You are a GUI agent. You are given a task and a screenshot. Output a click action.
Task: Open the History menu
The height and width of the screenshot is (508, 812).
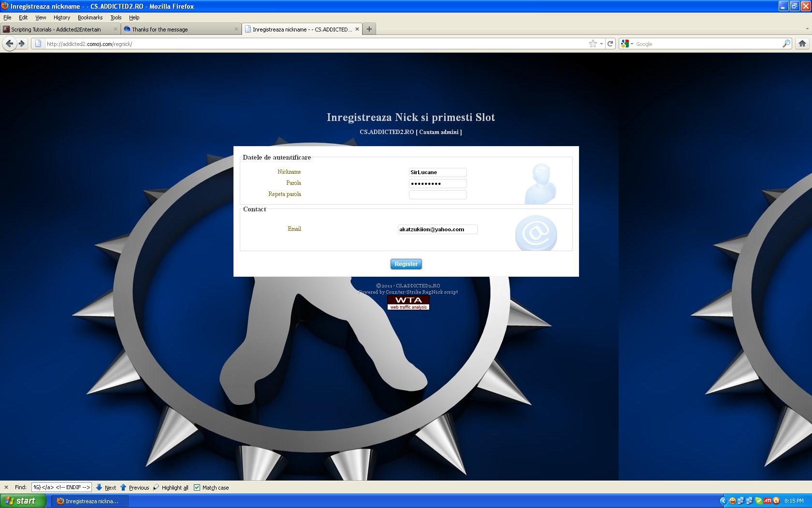point(62,17)
